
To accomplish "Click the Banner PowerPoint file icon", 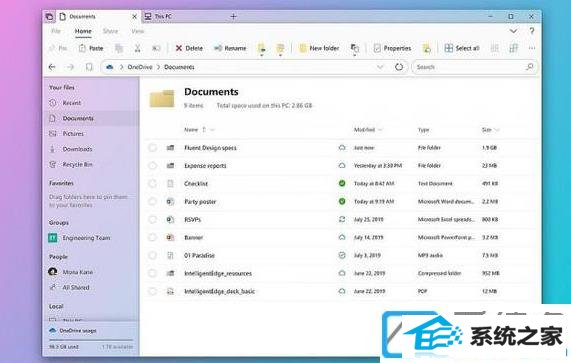I will (170, 237).
